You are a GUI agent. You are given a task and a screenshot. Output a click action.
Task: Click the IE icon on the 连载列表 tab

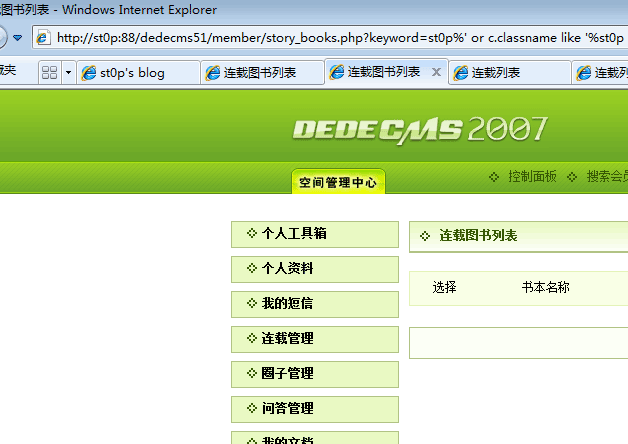(x=461, y=72)
